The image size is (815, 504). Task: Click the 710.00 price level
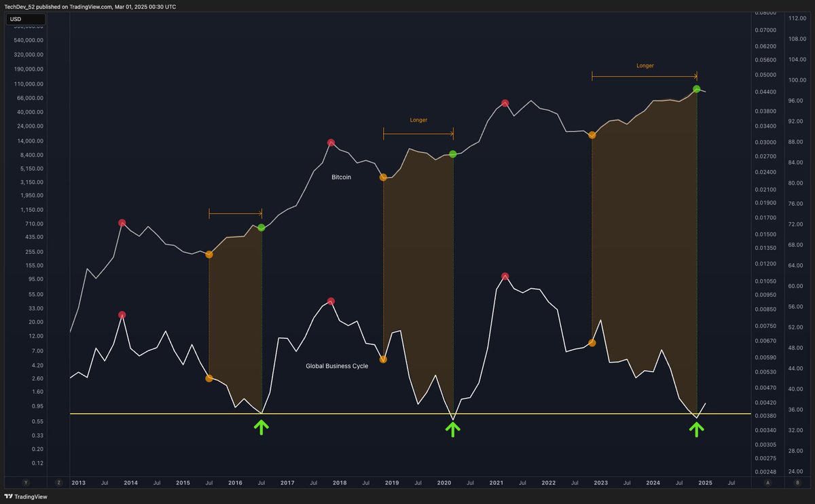(x=34, y=223)
